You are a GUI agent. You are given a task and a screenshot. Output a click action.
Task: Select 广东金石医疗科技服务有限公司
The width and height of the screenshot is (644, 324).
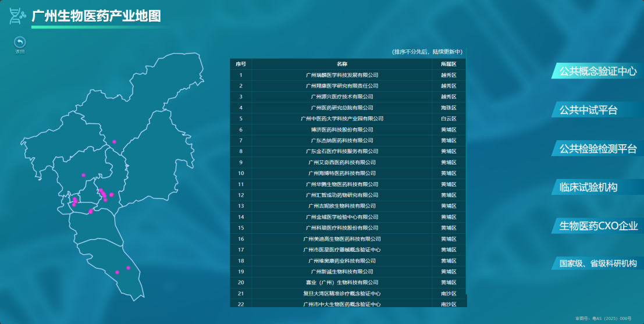click(x=341, y=151)
